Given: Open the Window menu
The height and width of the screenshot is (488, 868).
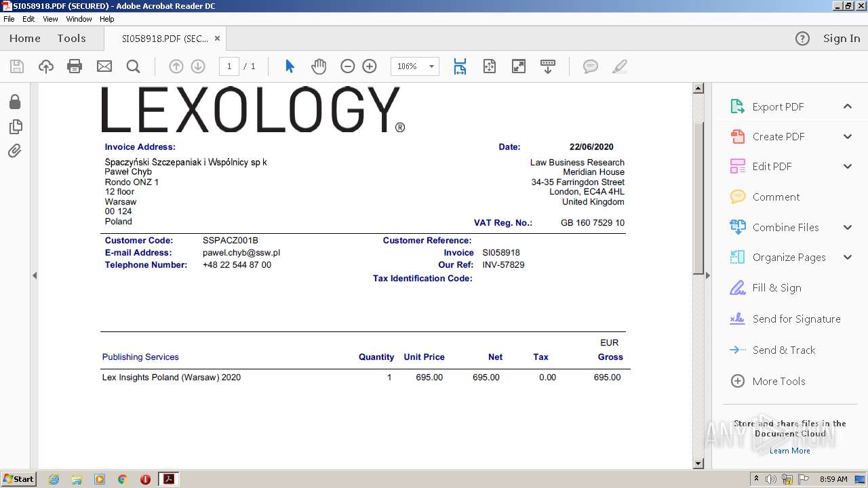Looking at the screenshot, I should (x=79, y=19).
